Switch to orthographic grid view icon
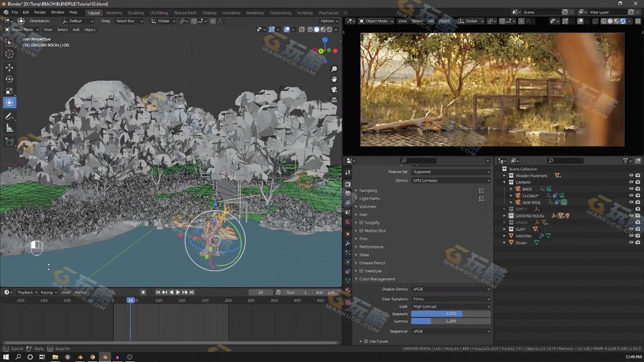The height and width of the screenshot is (362, 644). click(334, 100)
